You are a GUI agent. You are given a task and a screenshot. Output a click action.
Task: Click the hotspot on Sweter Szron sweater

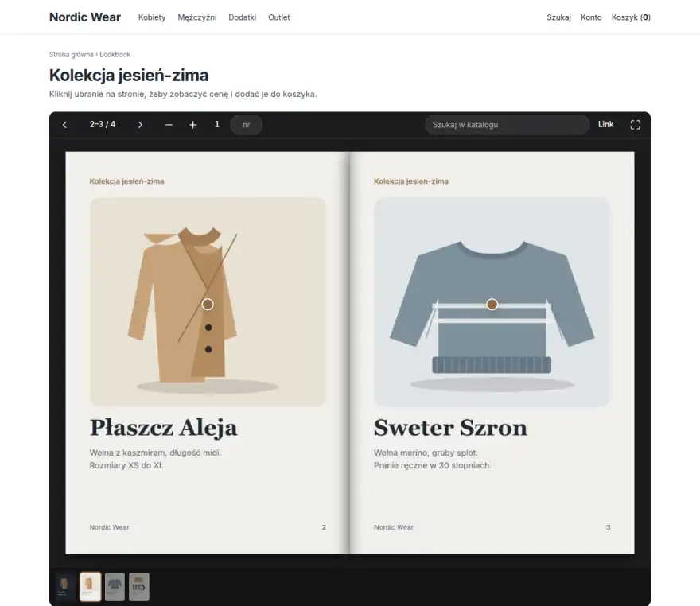[x=492, y=305]
